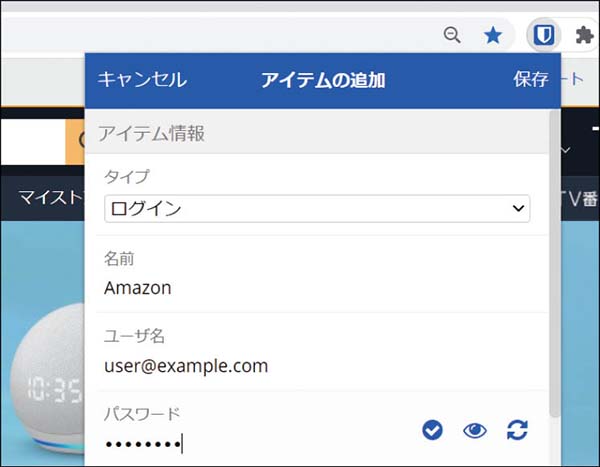This screenshot has width=600, height=467.
Task: Open the タイプ dropdown showing ログイン
Action: (x=317, y=209)
